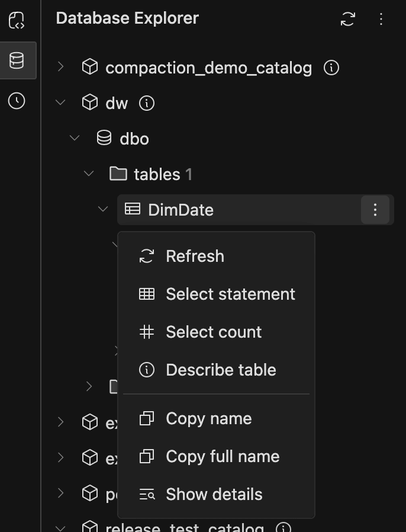Click Show details for DimDate
The height and width of the screenshot is (532, 406).
(213, 494)
